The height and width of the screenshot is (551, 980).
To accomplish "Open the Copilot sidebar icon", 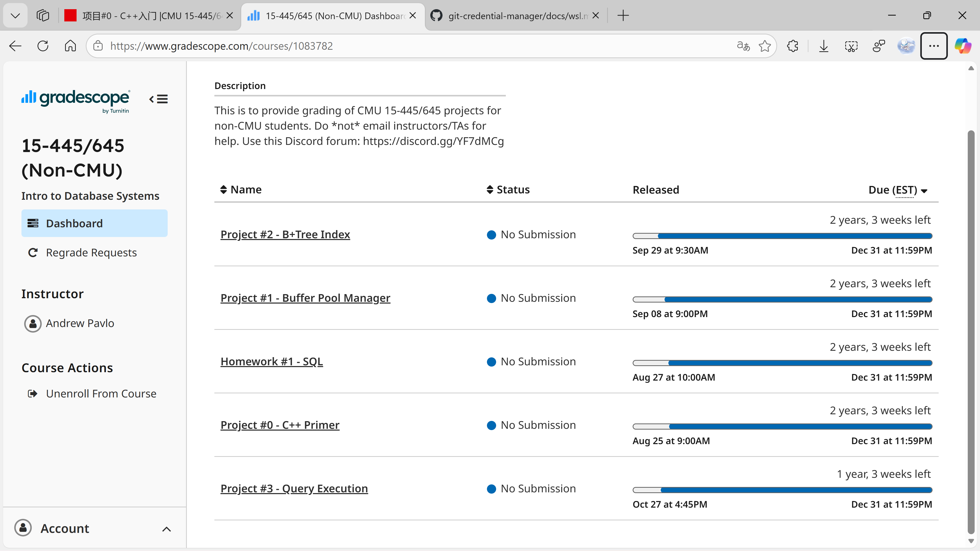I will pyautogui.click(x=962, y=46).
